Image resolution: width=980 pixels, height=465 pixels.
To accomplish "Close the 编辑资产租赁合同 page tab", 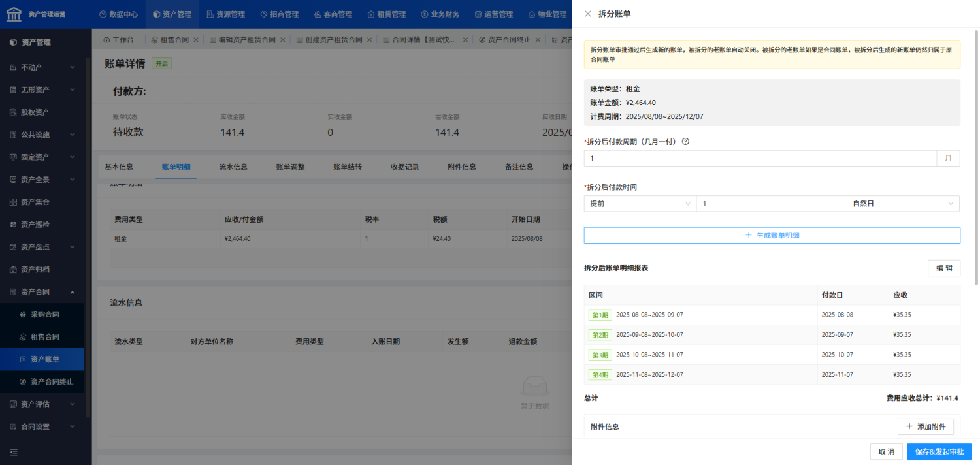I will point(282,40).
